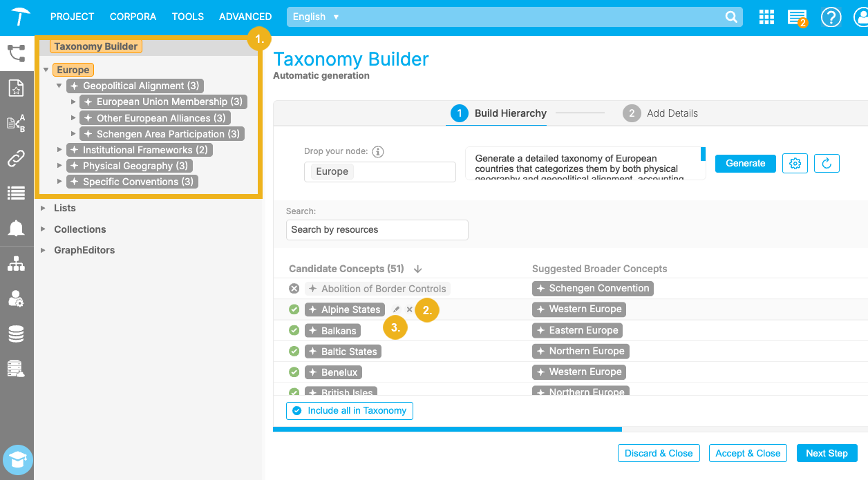Click the Accept & Close button
Viewport: 868px width, 480px height.
(x=748, y=453)
